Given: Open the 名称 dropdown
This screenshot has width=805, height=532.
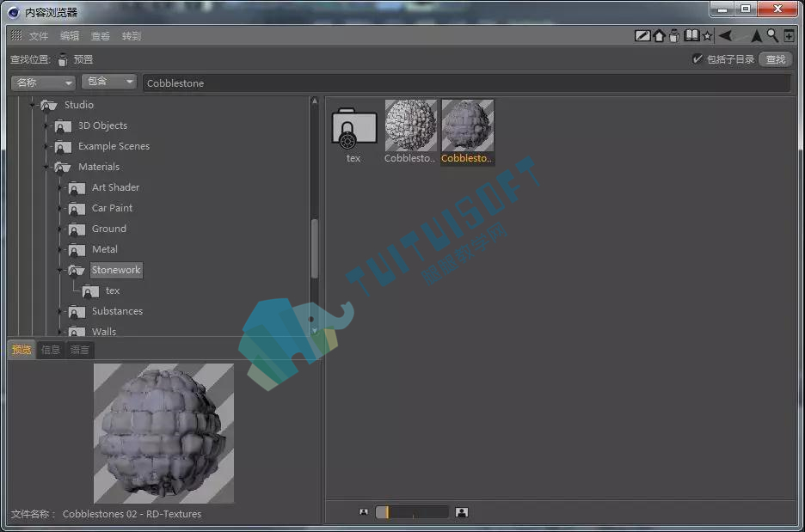Looking at the screenshot, I should click(43, 83).
